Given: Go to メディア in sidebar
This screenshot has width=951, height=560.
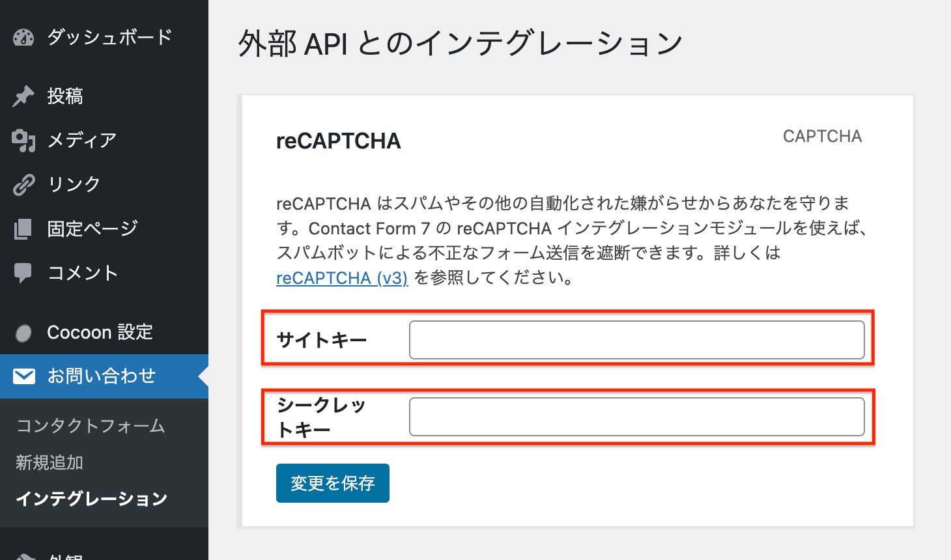Looking at the screenshot, I should point(82,140).
